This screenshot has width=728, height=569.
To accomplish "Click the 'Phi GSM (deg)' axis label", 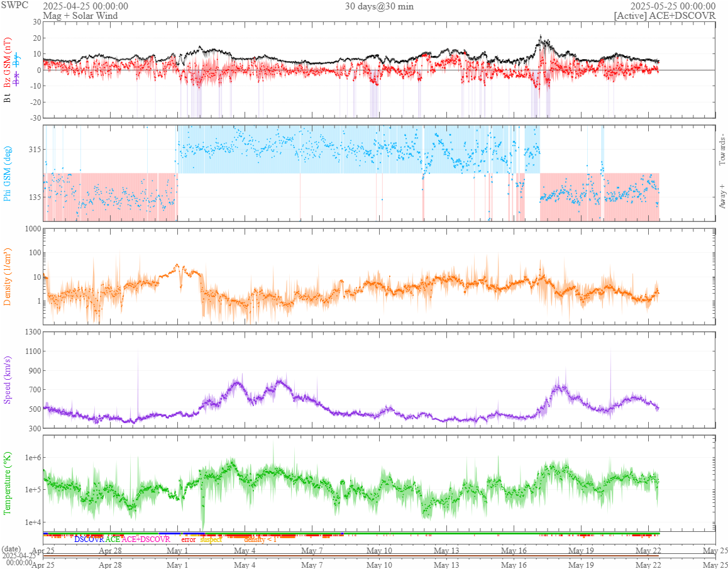I will [x=8, y=174].
